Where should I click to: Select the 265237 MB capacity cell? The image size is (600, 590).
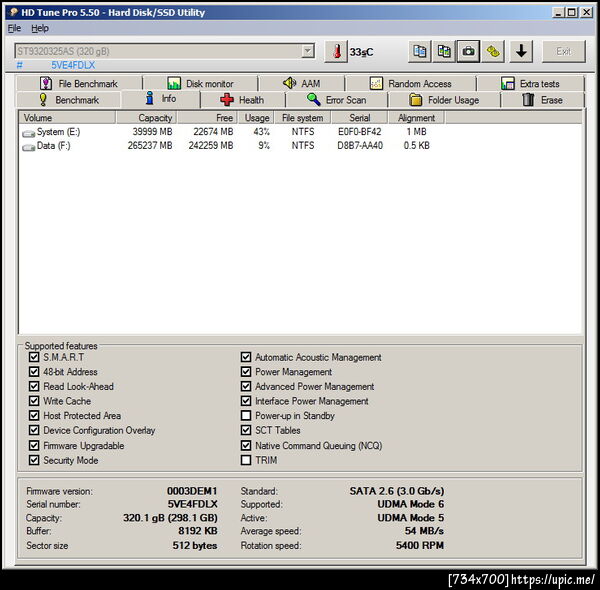click(x=150, y=145)
